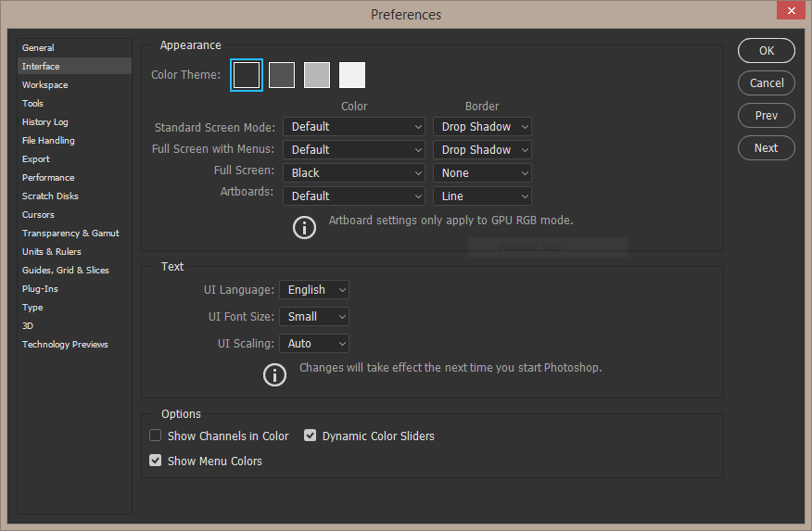812x531 pixels.
Task: Pick the light gray color theme swatch
Action: coord(317,75)
